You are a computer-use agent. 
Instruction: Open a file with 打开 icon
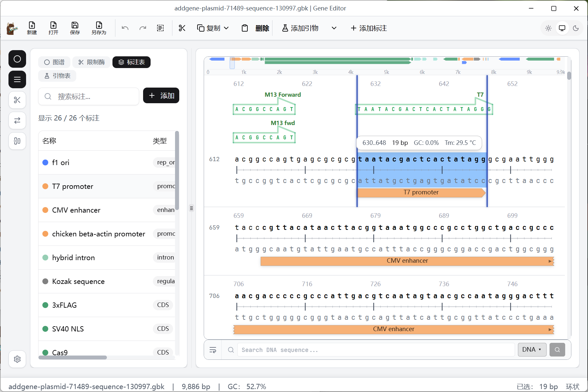tap(53, 28)
